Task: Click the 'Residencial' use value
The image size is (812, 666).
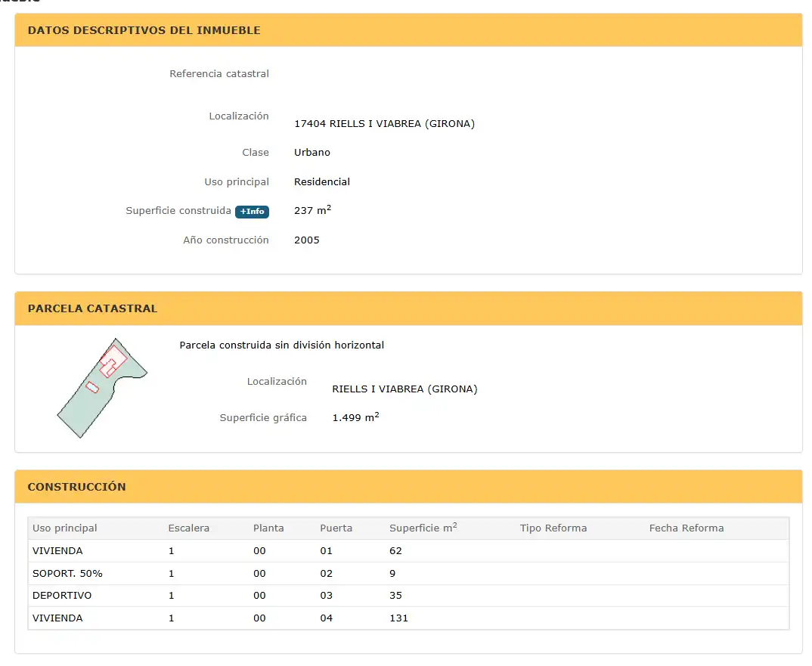Action: (x=322, y=181)
